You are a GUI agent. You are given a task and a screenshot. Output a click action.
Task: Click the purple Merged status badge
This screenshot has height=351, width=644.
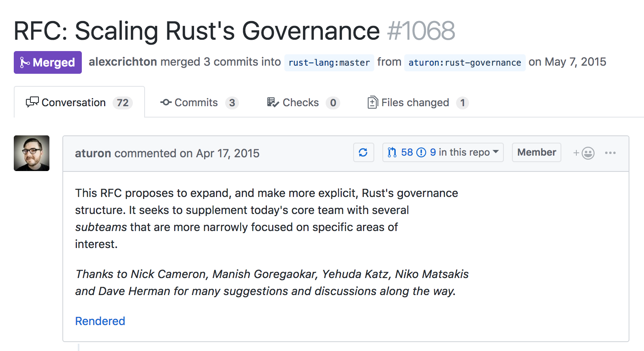click(x=48, y=62)
